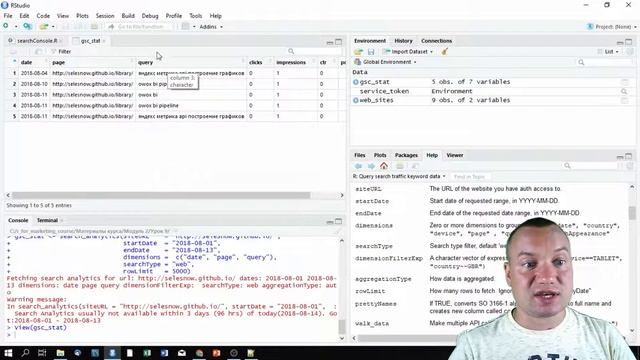The width and height of the screenshot is (640, 360).
Task: Open the Tools menu
Action: 196,16
